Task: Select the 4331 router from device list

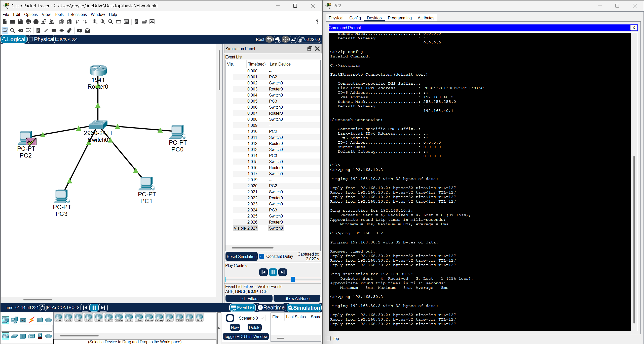Action: pos(58,318)
